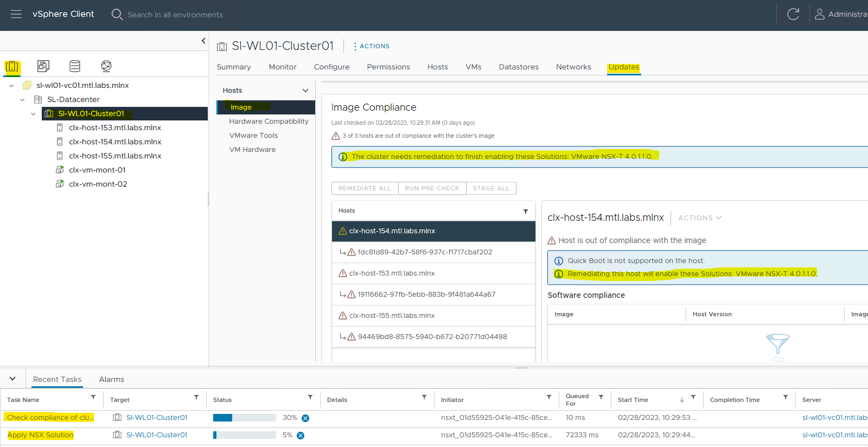868x447 pixels.
Task: Open SI-WL01-Cluster01 link in Check compliance row
Action: coord(157,418)
